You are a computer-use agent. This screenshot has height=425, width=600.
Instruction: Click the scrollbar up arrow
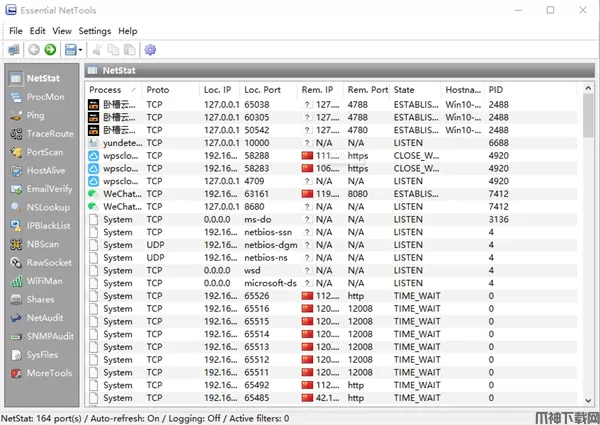(589, 88)
